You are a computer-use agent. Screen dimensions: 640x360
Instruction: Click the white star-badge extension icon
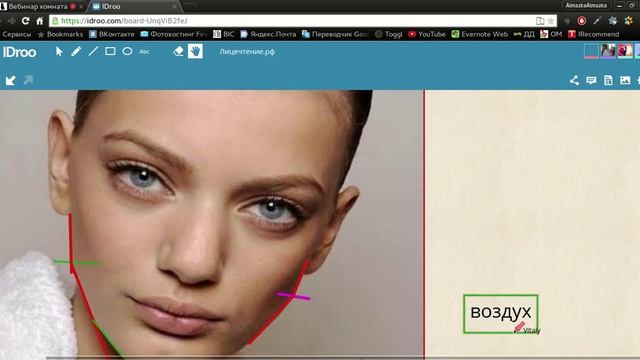click(x=613, y=21)
